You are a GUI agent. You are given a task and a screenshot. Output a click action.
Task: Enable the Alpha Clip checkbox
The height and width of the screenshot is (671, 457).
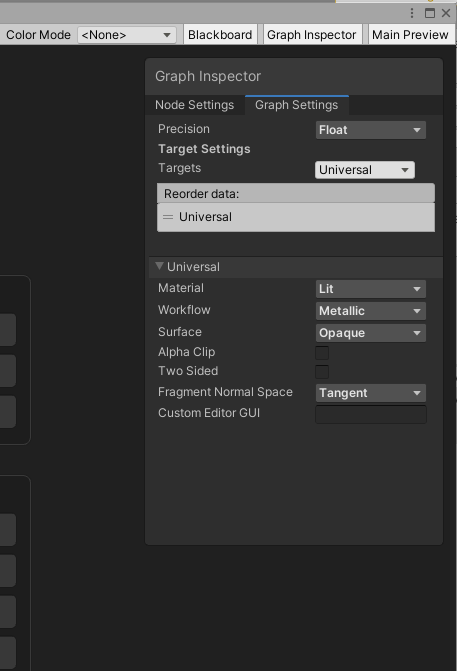coord(322,353)
